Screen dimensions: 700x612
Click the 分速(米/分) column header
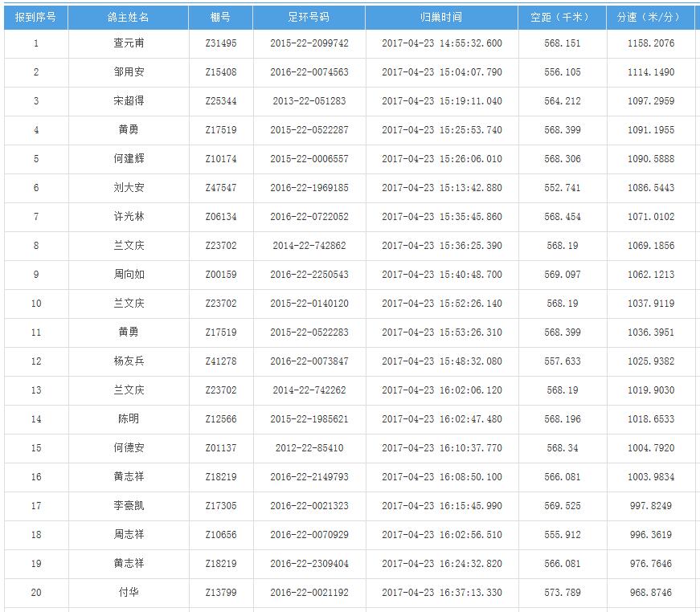click(650, 17)
